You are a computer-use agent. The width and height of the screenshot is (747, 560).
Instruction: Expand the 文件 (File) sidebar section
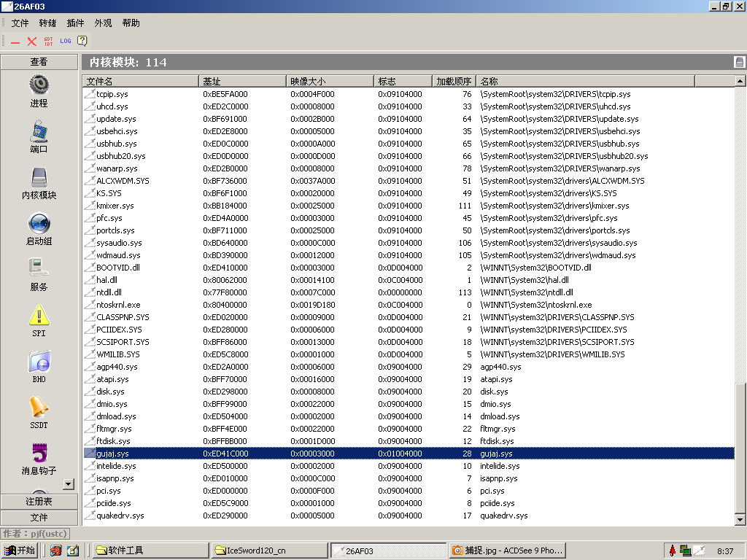(39, 517)
